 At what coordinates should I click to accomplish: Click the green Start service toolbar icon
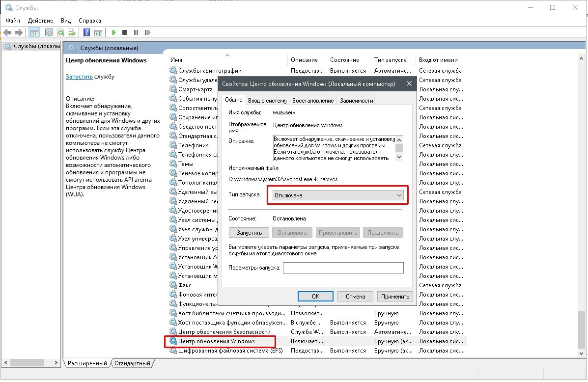(x=114, y=32)
